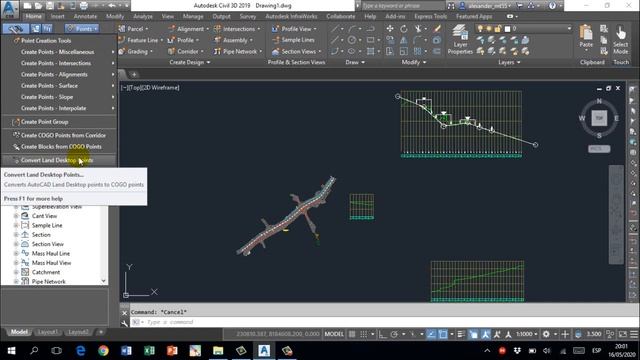Viewport: 640px width, 360px height.
Task: Select the Circle draw tool
Action: [x=351, y=40]
